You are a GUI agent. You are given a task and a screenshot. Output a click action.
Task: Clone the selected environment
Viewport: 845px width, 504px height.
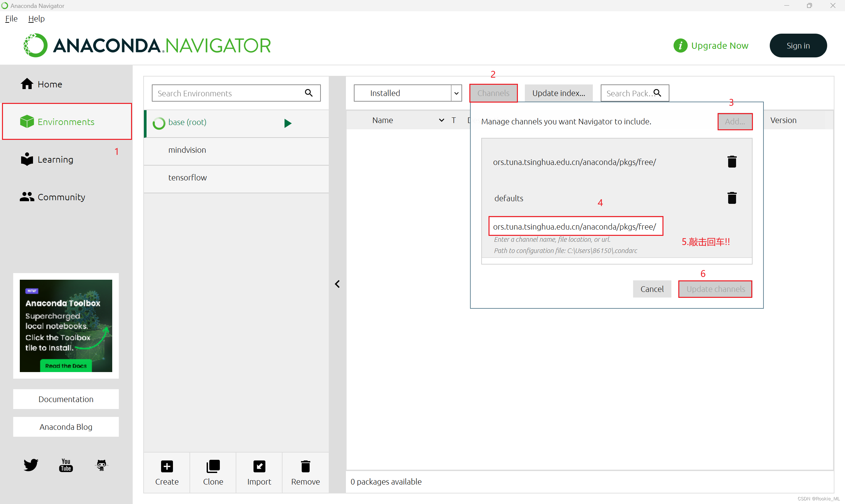pos(213,467)
